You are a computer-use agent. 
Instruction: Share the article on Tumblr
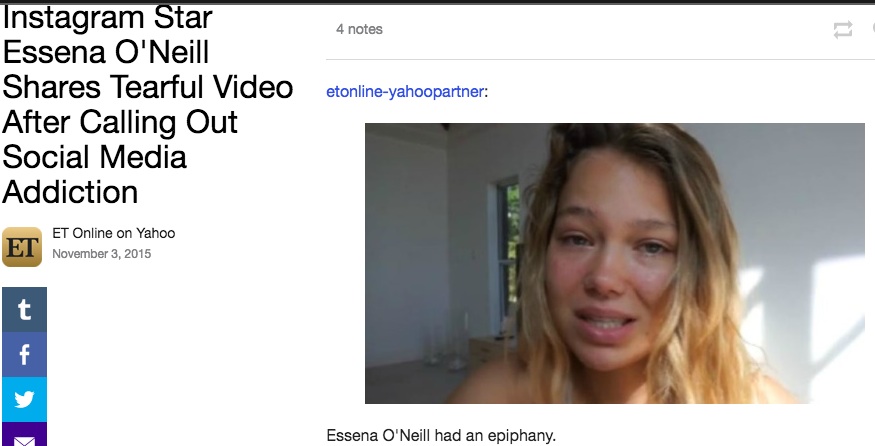click(x=24, y=310)
